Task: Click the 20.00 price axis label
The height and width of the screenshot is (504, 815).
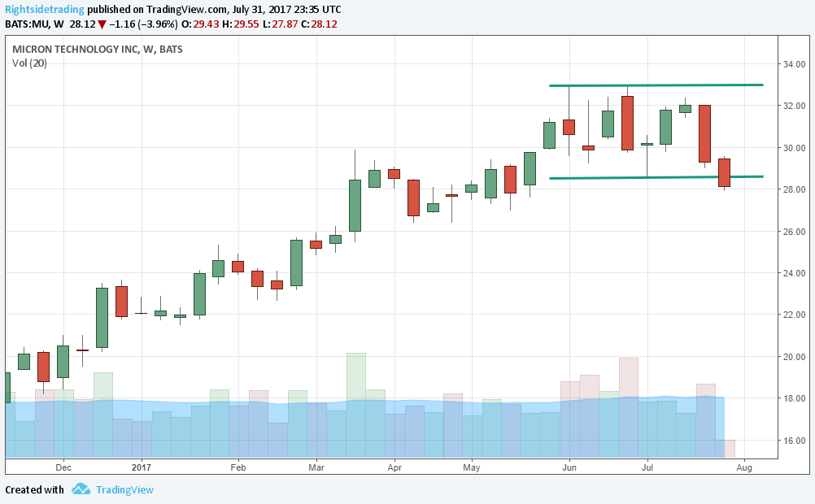Action: coord(794,356)
